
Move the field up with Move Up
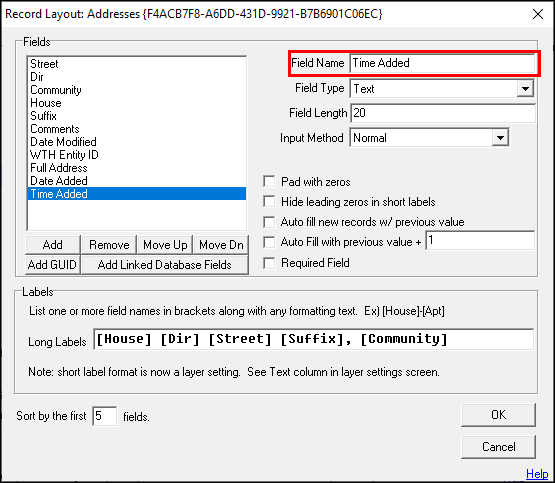pyautogui.click(x=165, y=245)
